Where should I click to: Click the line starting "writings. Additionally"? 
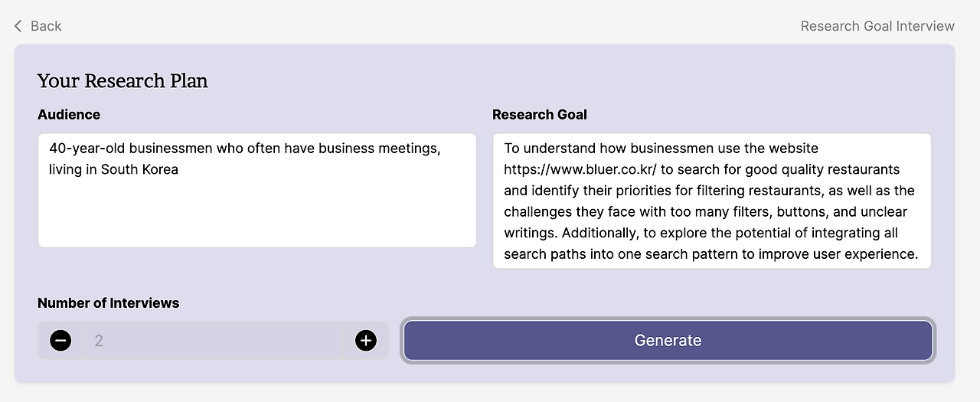(701, 233)
